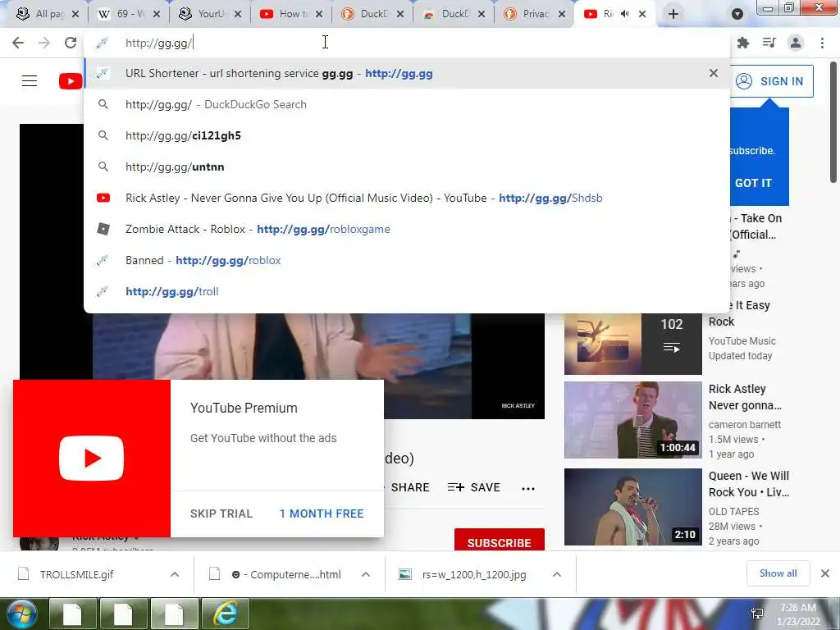Close the 69 - Wikipedia tab
840x630 pixels.
(157, 15)
